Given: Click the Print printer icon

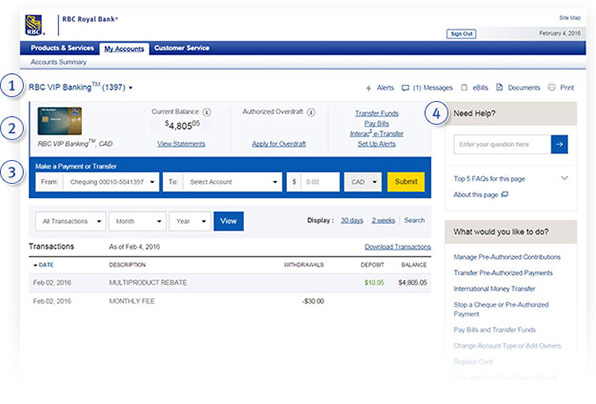Looking at the screenshot, I should point(552,87).
